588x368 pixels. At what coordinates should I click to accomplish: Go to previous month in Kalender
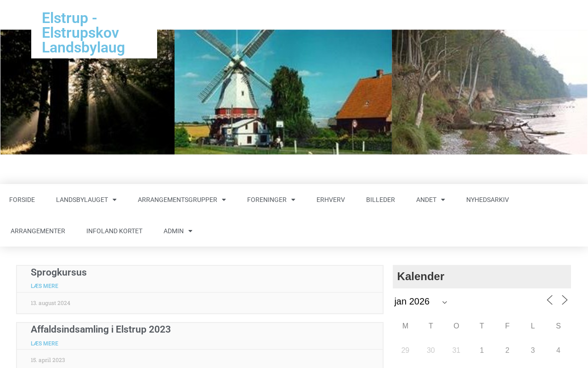coord(549,300)
